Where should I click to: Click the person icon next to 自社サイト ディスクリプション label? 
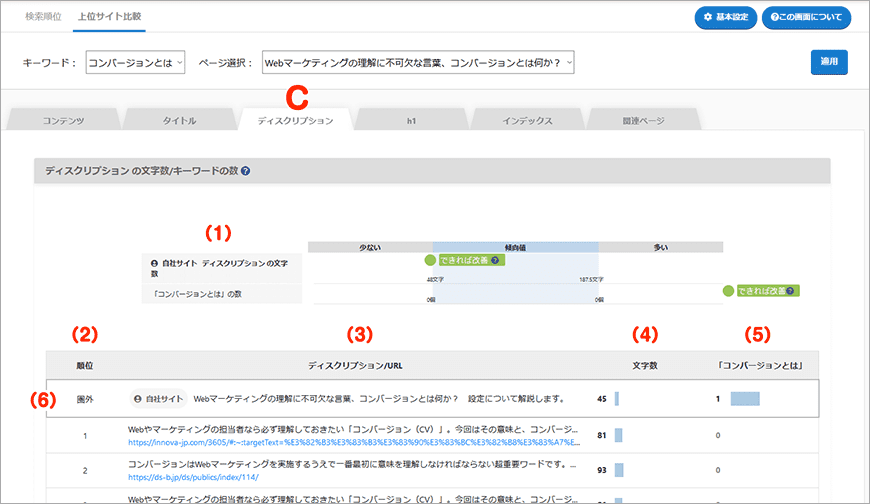154,263
